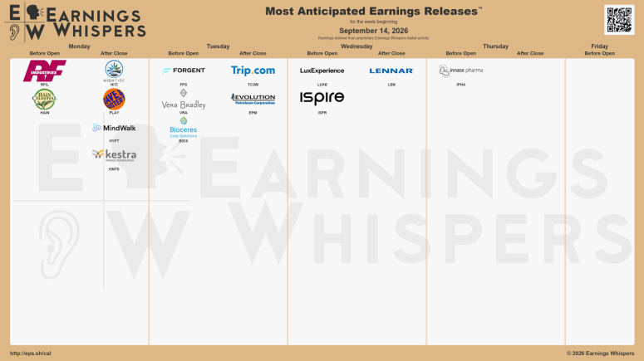Click Friday's Before Open subheading
The height and width of the screenshot is (361, 644).
point(600,53)
